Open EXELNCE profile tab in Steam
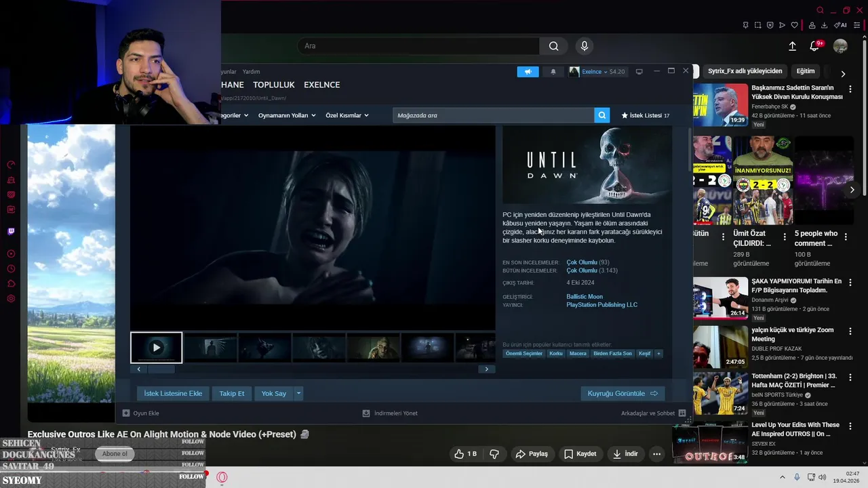 tap(321, 85)
